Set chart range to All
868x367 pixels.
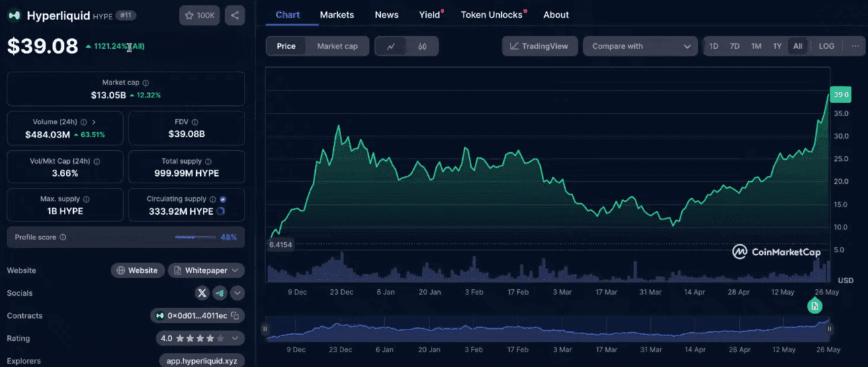point(797,46)
